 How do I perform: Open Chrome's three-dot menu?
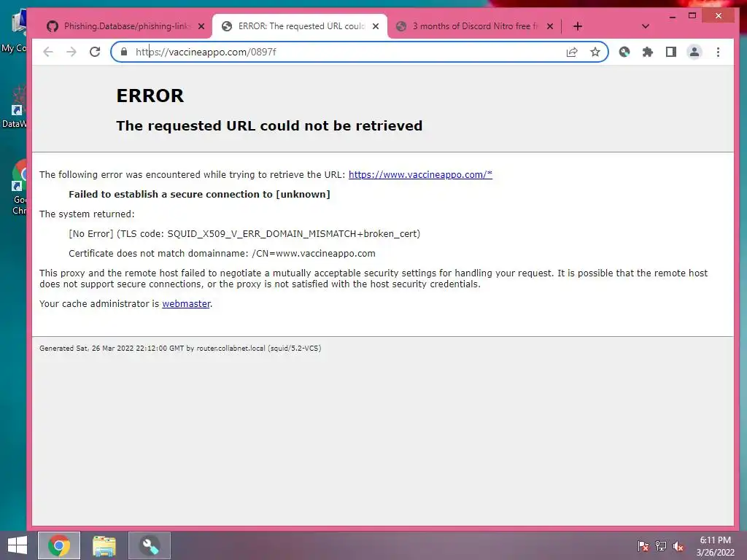tap(718, 52)
